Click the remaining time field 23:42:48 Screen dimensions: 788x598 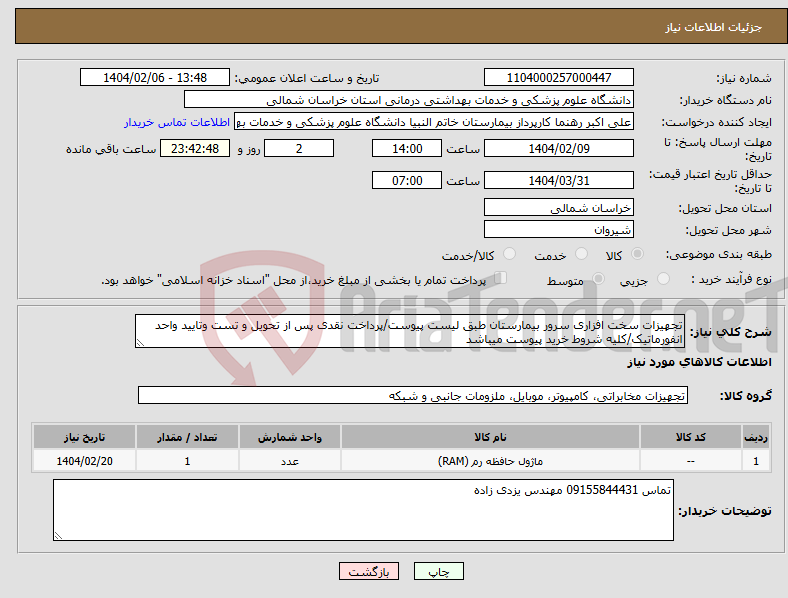pyautogui.click(x=195, y=148)
